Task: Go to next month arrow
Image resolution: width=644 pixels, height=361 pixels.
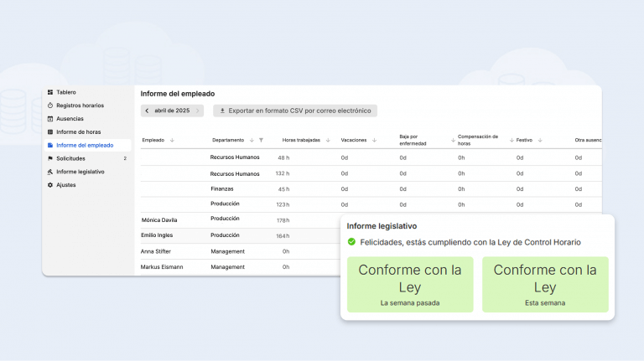Action: pyautogui.click(x=198, y=111)
